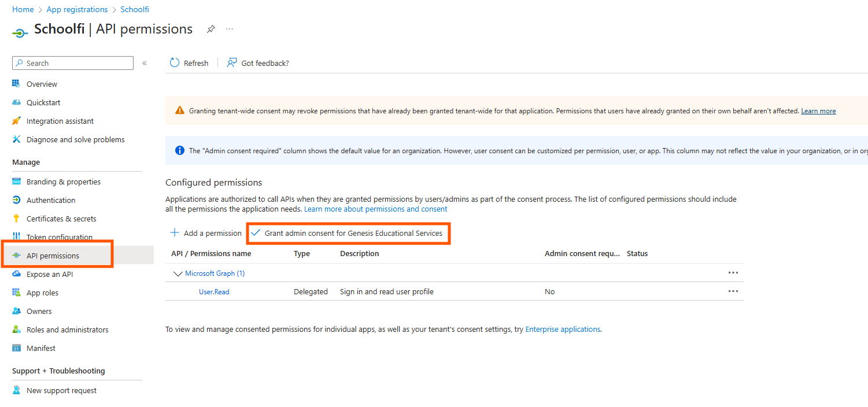Click the Add a permission button
868x407 pixels.
(x=206, y=233)
